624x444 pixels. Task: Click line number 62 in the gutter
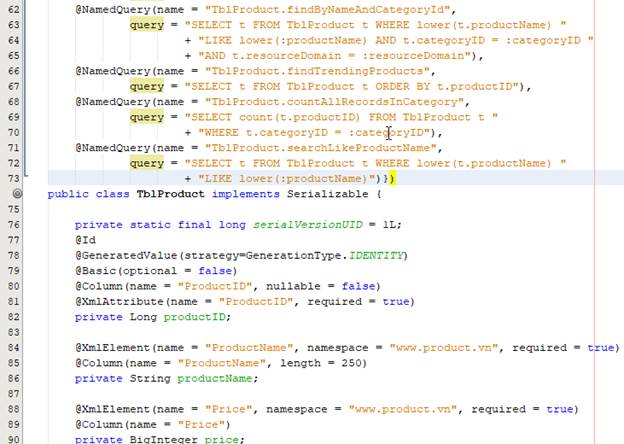coord(13,9)
